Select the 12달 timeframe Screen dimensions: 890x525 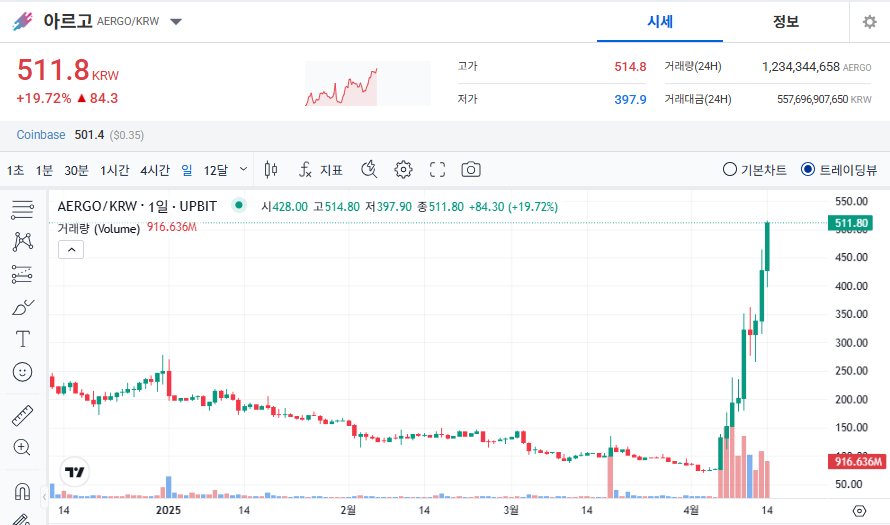point(216,170)
